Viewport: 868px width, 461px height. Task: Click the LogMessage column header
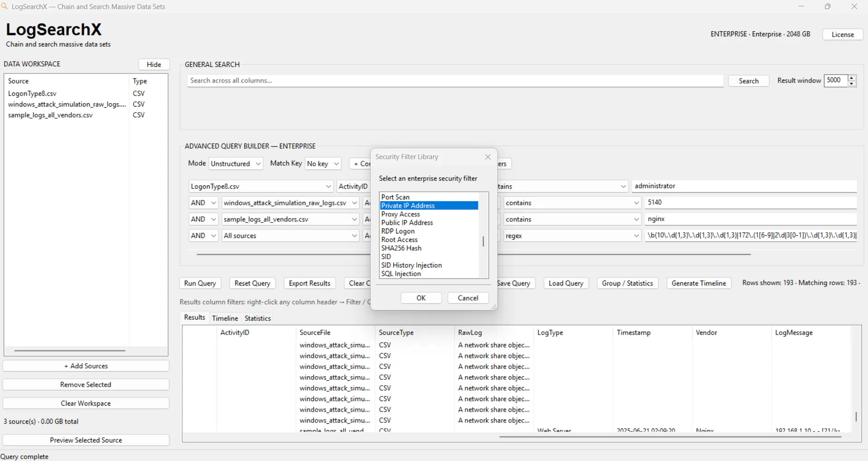coord(811,333)
